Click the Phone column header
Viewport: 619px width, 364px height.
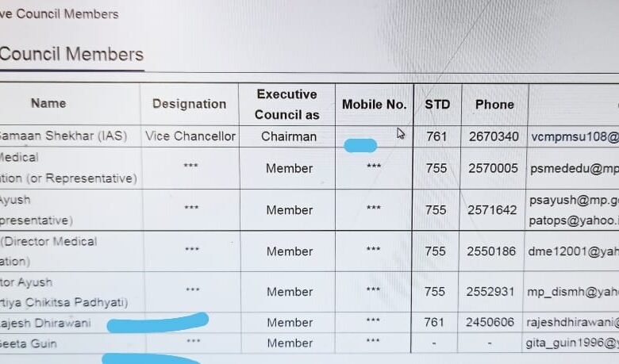(x=494, y=105)
